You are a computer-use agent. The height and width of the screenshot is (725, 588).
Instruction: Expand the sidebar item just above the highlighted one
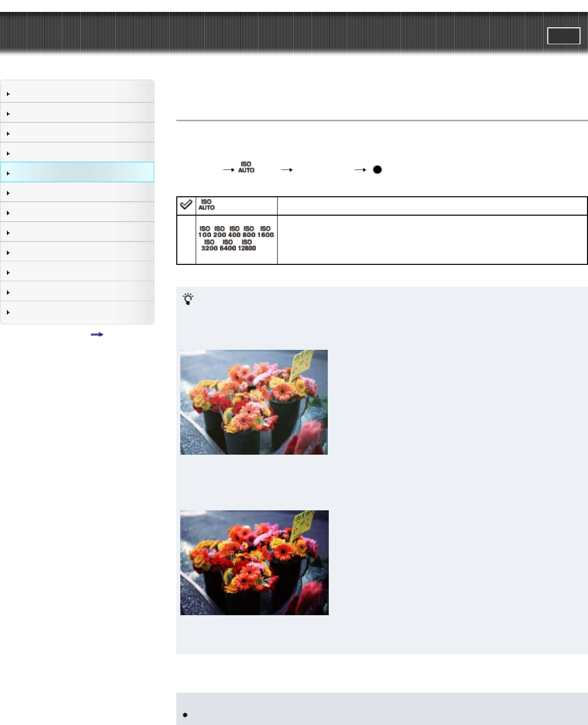tap(77, 153)
